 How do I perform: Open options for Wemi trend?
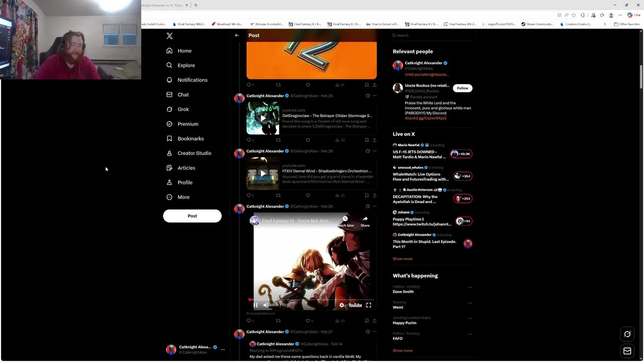click(470, 303)
